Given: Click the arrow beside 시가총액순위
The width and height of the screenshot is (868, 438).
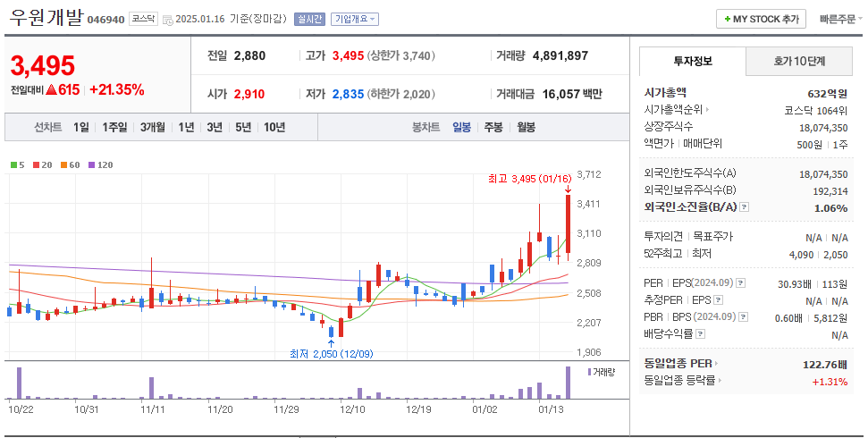Looking at the screenshot, I should (707, 110).
